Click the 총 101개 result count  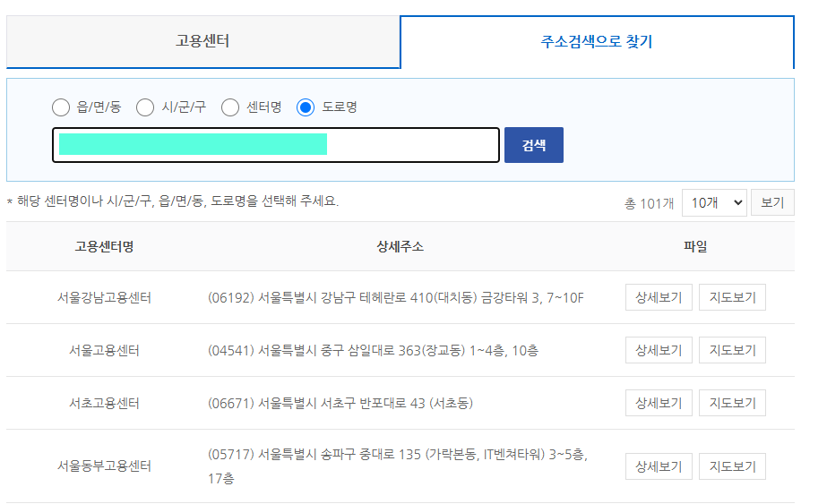(x=650, y=203)
